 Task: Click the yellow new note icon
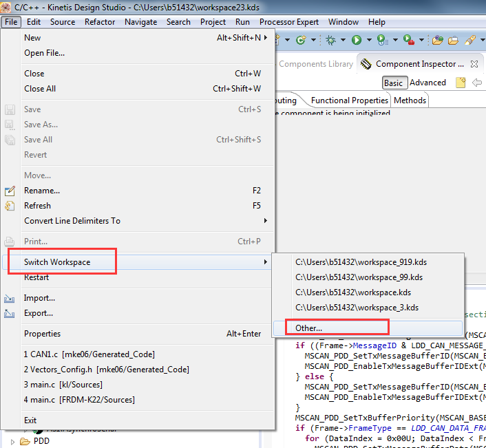[x=461, y=83]
